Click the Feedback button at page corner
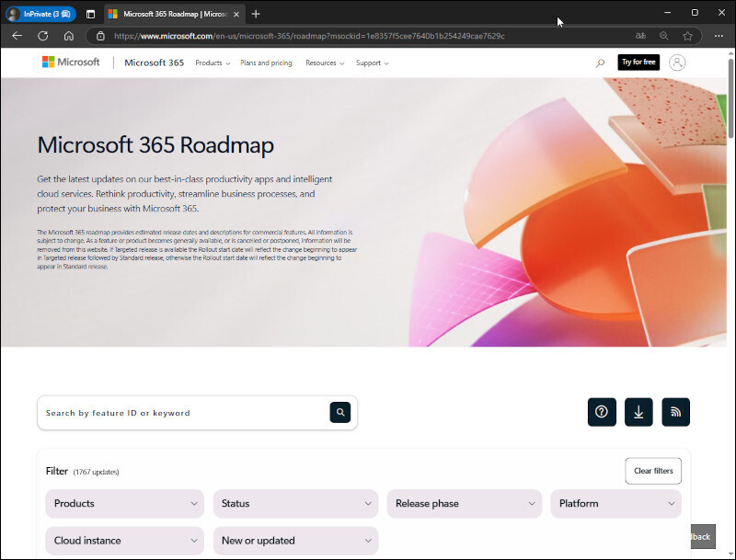The image size is (736, 560). pos(703,536)
